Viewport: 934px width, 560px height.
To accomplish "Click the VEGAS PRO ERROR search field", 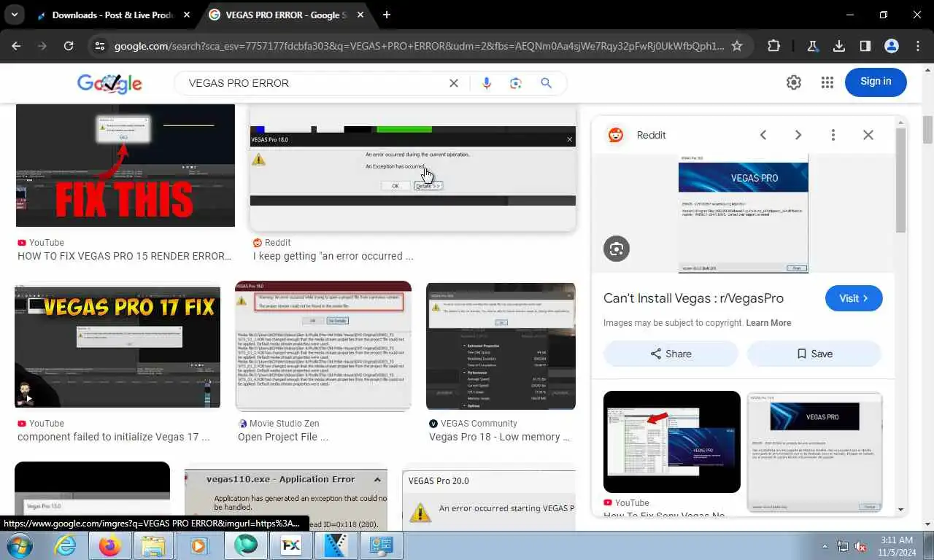I will pos(314,83).
